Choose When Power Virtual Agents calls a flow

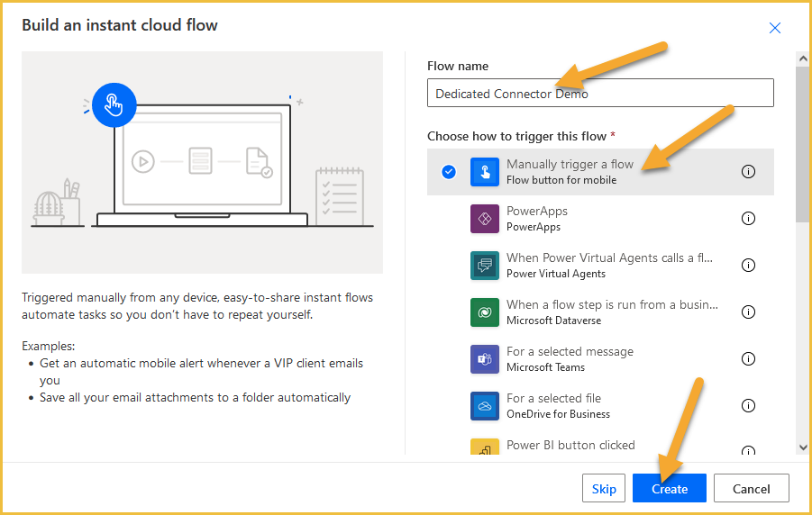(609, 257)
